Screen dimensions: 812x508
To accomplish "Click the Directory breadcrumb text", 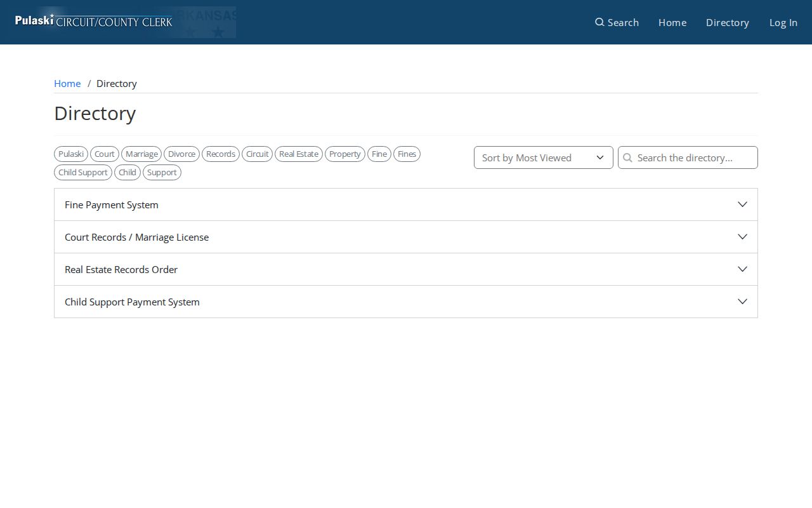I will click(x=117, y=83).
